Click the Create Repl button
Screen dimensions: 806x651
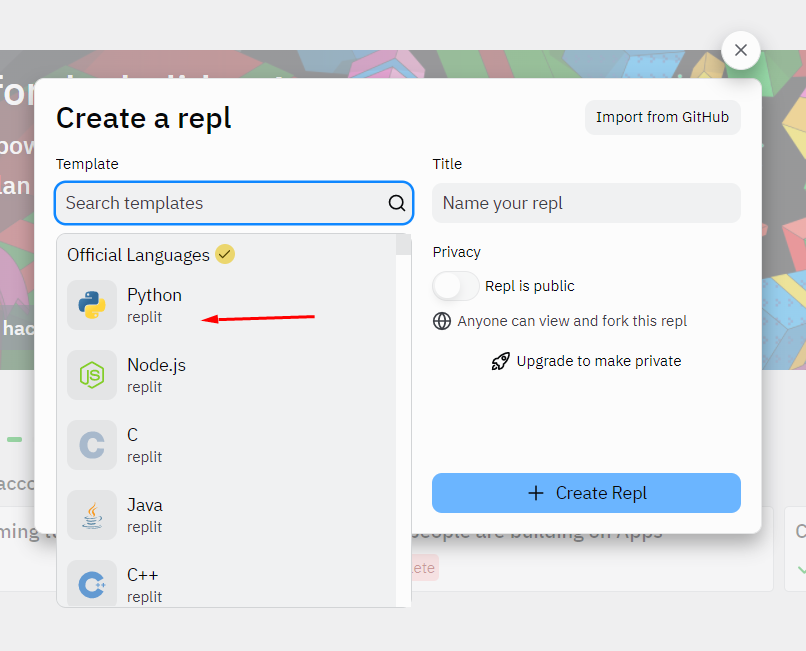click(x=586, y=493)
